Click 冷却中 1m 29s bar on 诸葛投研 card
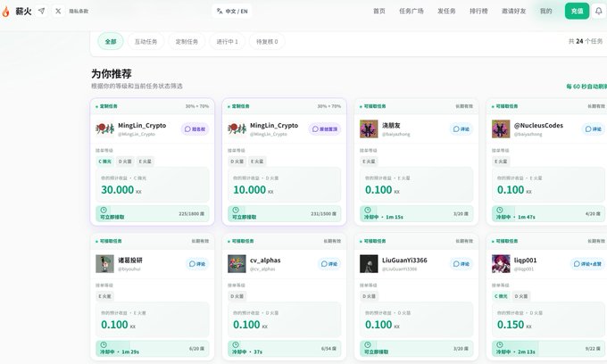 point(152,349)
